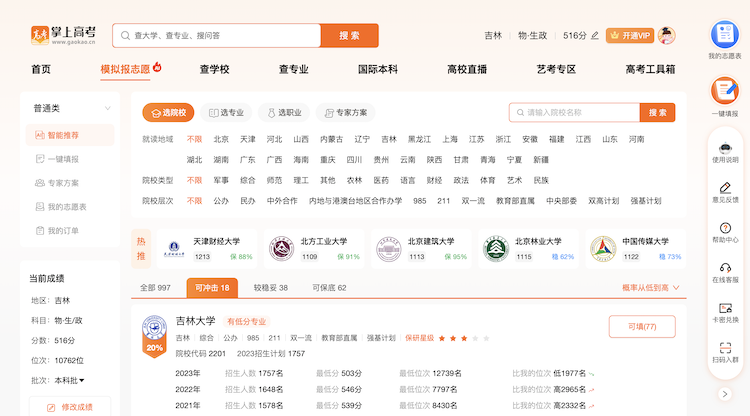Click the 可填(77) button for 吉林大学
The height and width of the screenshot is (416, 750).
[642, 327]
